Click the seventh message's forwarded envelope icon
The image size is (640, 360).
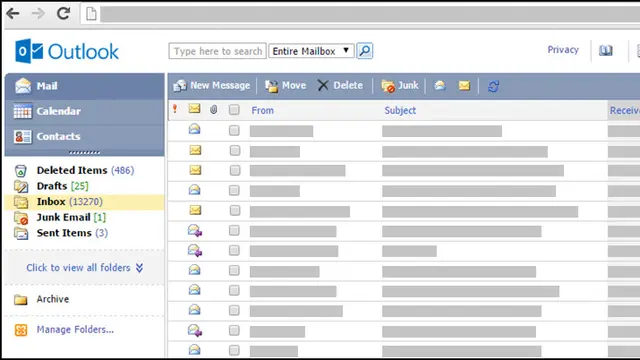pyautogui.click(x=195, y=250)
